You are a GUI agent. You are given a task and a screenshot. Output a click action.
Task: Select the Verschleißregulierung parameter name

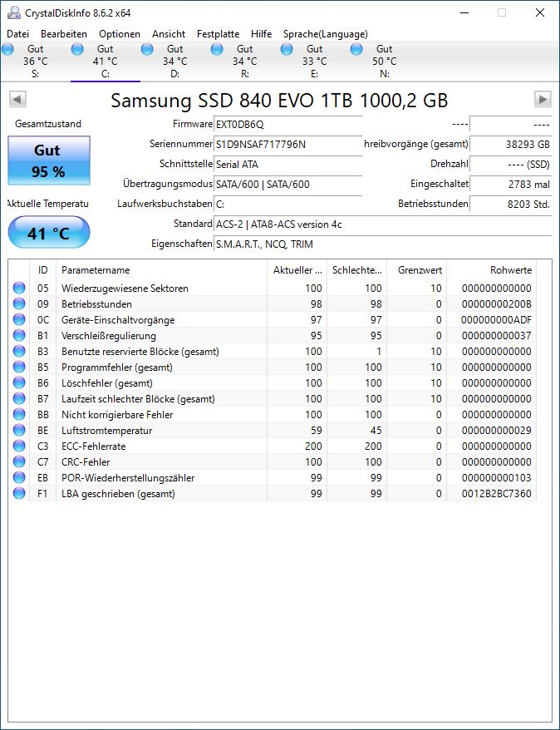109,336
